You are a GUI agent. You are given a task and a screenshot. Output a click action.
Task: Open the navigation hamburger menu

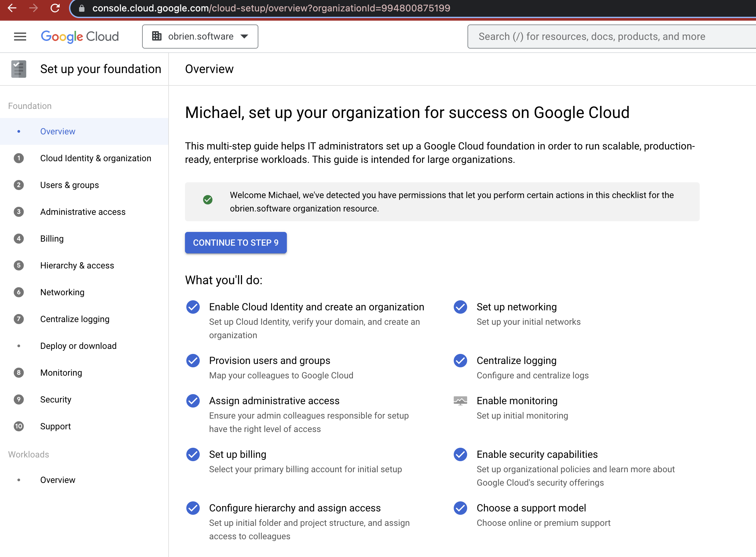point(19,37)
